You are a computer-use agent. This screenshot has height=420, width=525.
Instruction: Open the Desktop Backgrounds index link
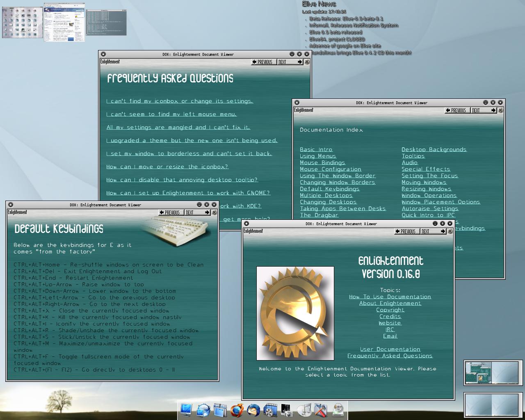tap(434, 150)
